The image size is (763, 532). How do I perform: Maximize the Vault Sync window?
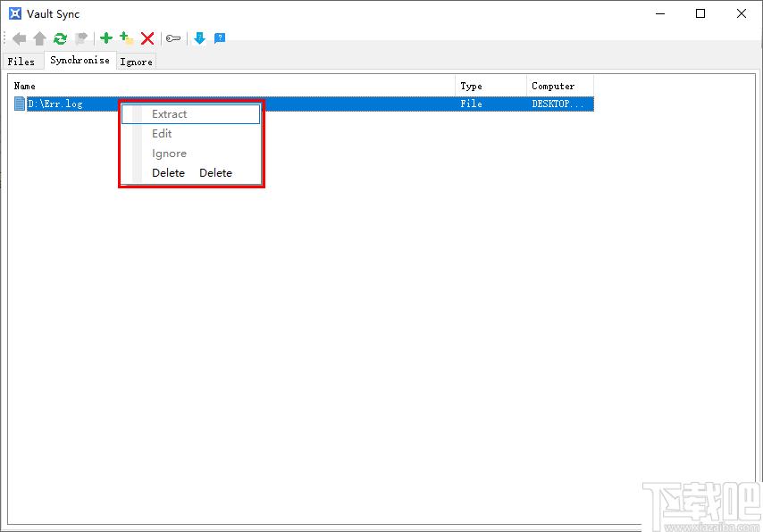700,13
